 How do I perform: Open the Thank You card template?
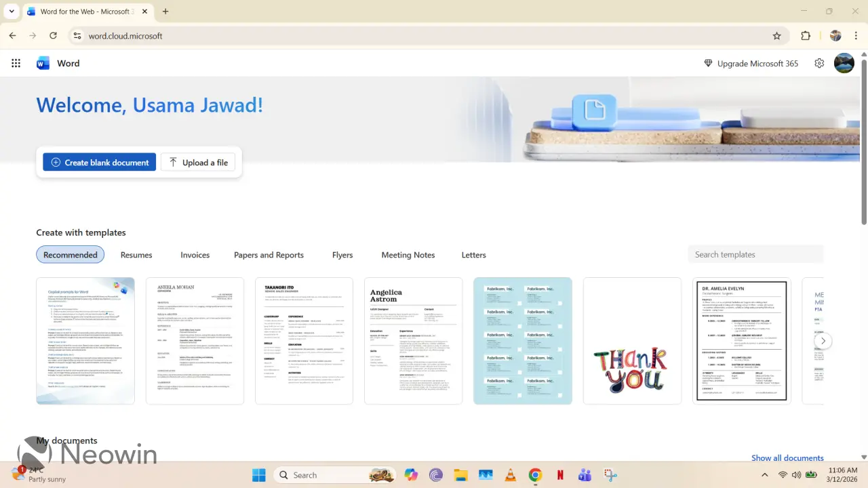(632, 341)
